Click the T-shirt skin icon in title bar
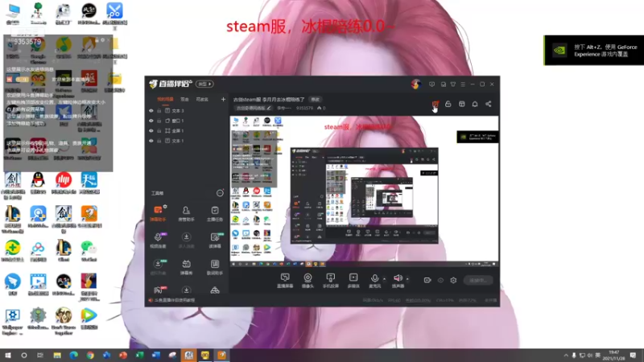 453,84
